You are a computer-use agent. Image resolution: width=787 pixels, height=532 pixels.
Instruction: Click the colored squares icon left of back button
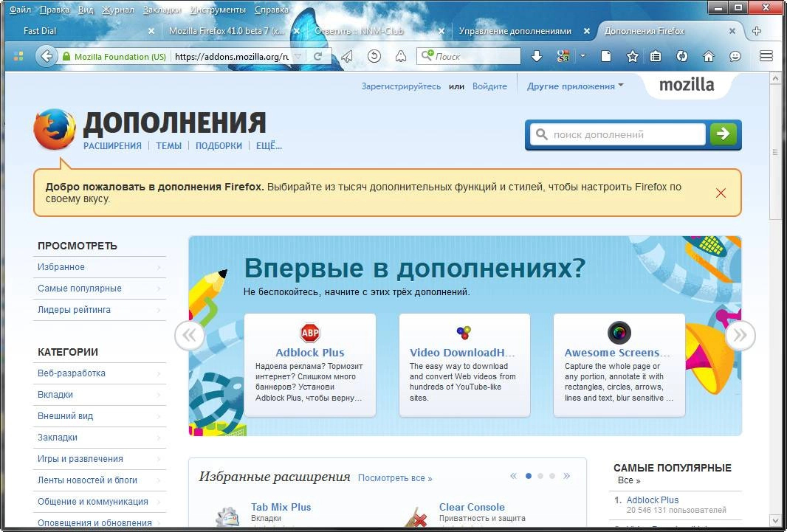click(18, 56)
